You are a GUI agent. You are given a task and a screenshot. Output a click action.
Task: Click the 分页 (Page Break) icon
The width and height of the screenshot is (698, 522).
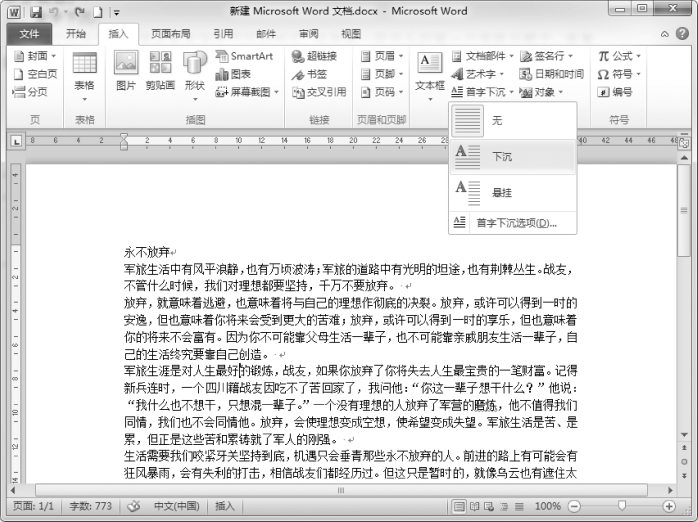(30, 92)
